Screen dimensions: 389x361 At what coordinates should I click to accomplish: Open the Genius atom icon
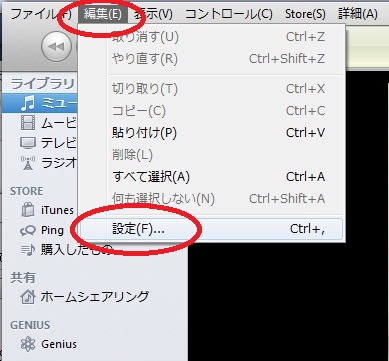point(27,344)
